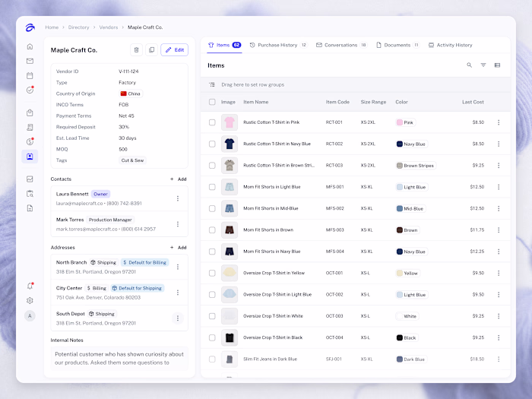Click the duplicate vendor copy icon
This screenshot has width=532, height=399.
click(152, 50)
